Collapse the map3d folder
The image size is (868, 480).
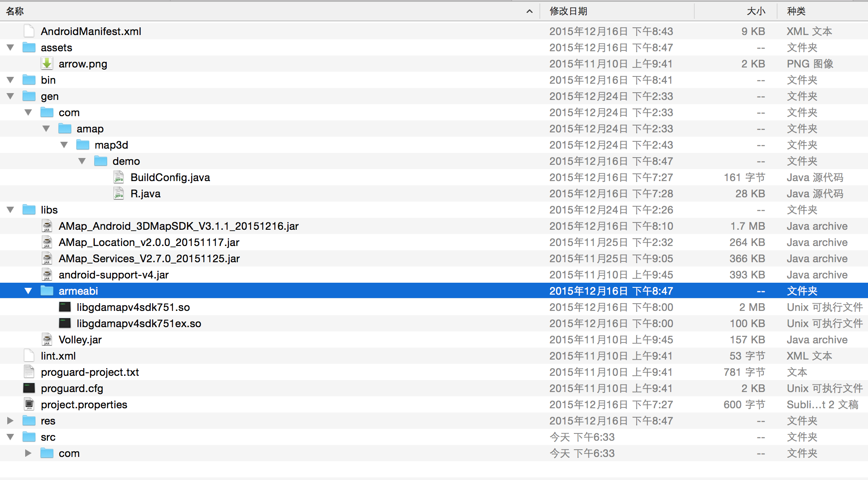pyautogui.click(x=64, y=145)
